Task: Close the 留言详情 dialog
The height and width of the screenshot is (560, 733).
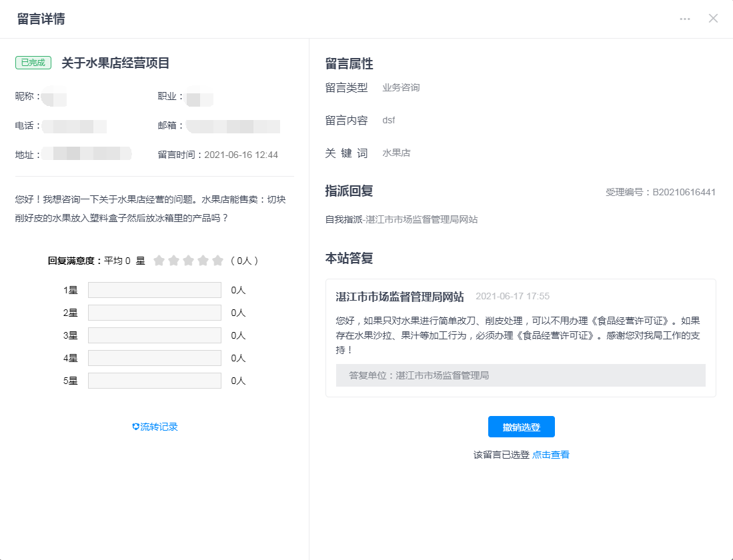Action: (x=713, y=19)
